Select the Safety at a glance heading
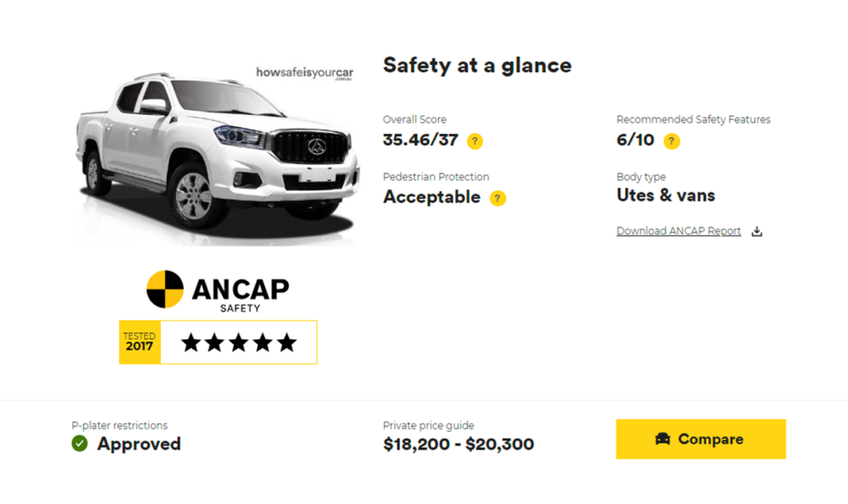 pos(477,65)
